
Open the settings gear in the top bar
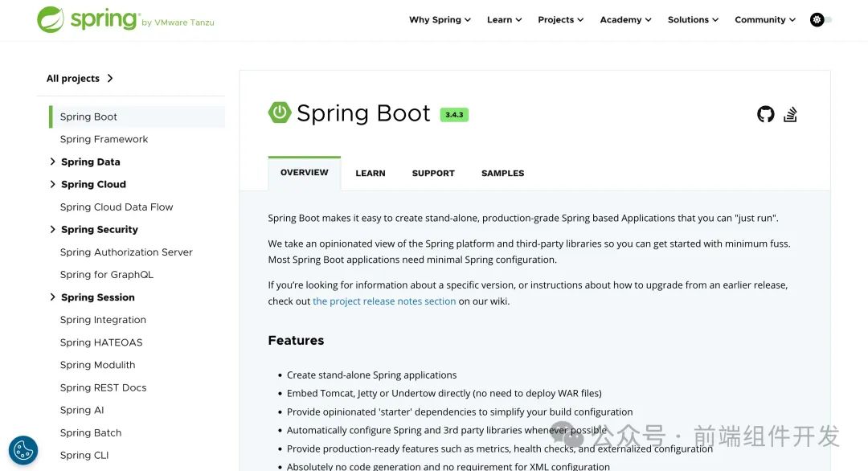(817, 19)
